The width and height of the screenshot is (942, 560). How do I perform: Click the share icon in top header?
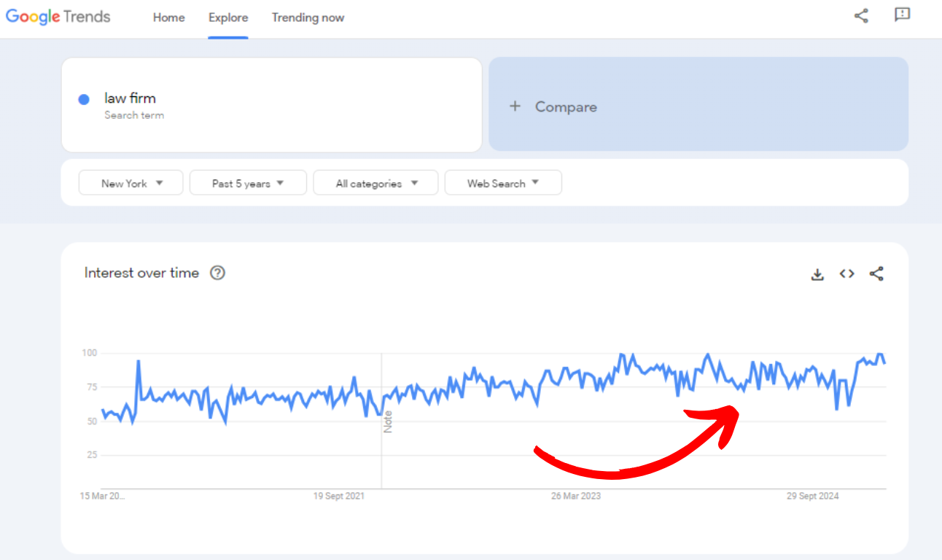861,16
